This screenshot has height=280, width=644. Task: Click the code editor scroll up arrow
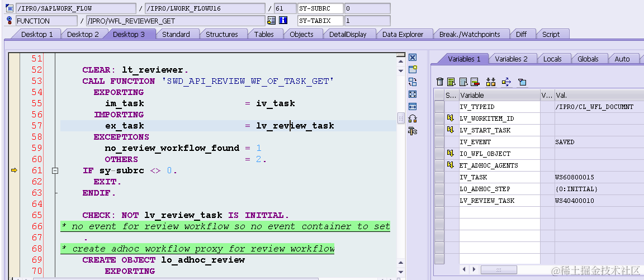(401, 61)
